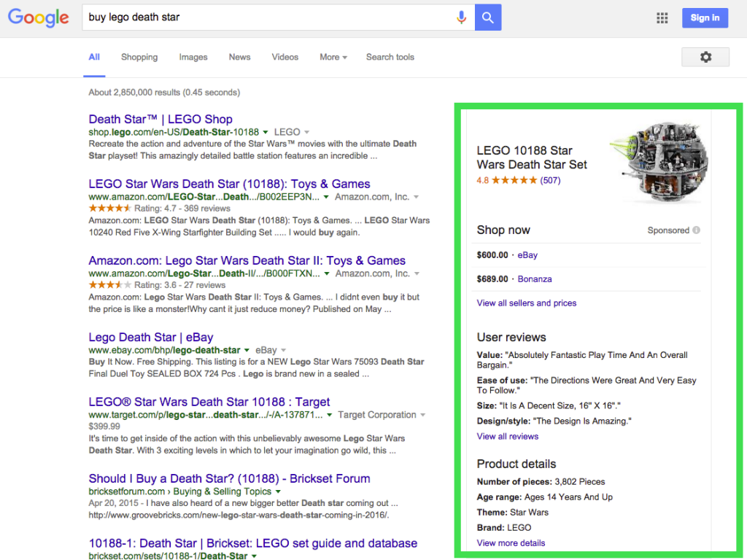Start voice search with microphone icon
The image size is (747, 560).
point(461,17)
